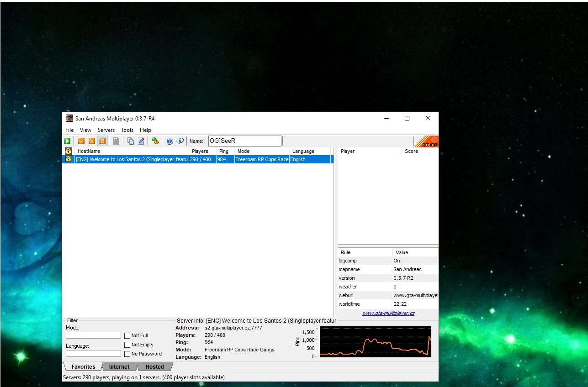Click the About info bubble icon
This screenshot has height=387, width=588.
coord(180,141)
